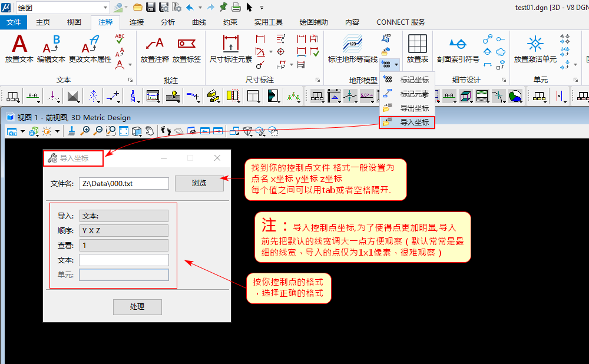Image resolution: width=589 pixels, height=364 pixels.
Task: Choose 导入坐标 from the dropdown menu
Action: [407, 122]
